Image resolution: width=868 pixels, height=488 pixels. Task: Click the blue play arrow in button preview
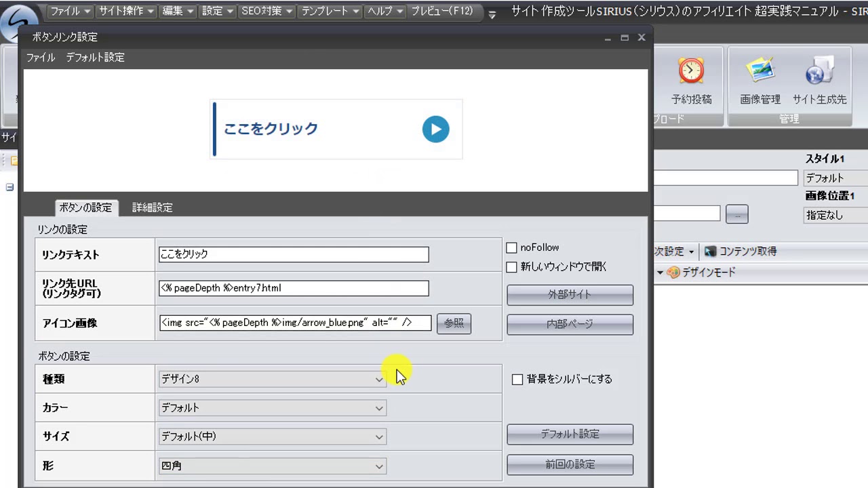[435, 129]
